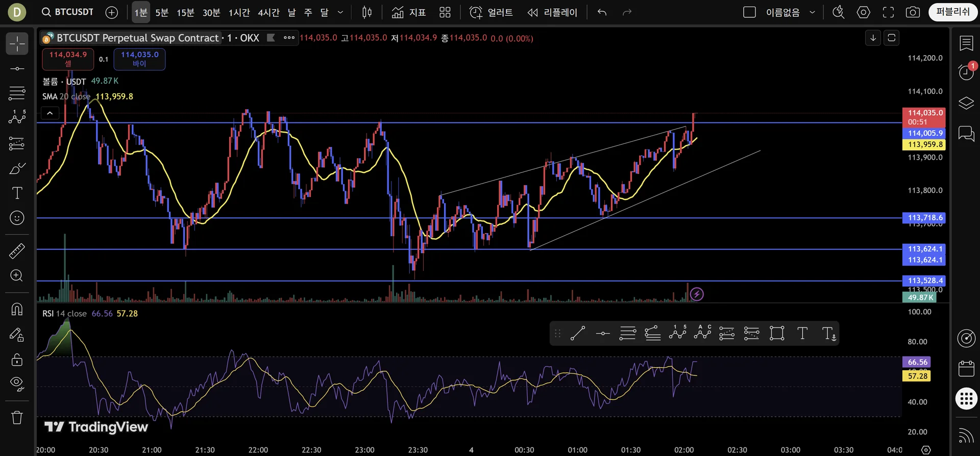The image size is (980, 456).
Task: Open the layout name dropdown arrow
Action: pos(812,12)
